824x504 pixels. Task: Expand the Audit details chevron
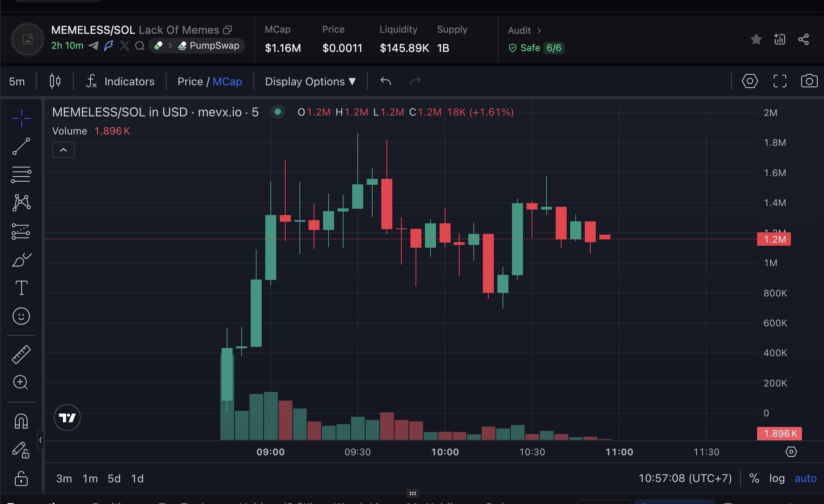coord(539,31)
